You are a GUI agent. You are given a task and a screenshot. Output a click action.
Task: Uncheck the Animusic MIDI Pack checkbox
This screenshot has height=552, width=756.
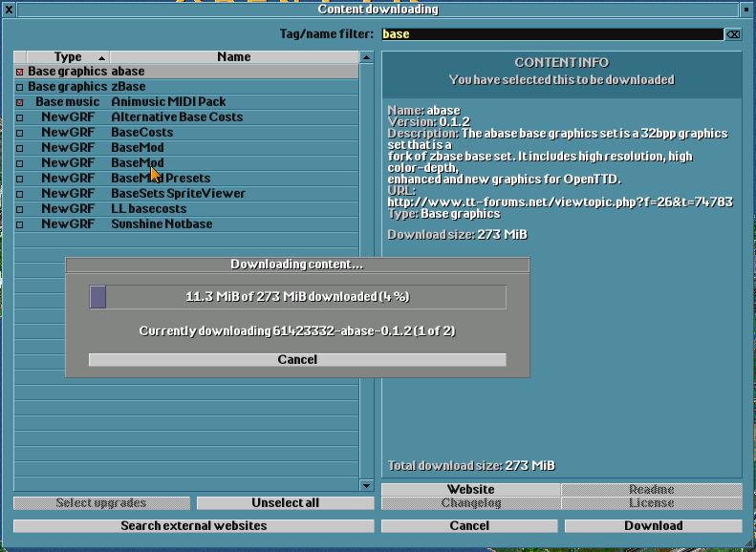point(20,102)
